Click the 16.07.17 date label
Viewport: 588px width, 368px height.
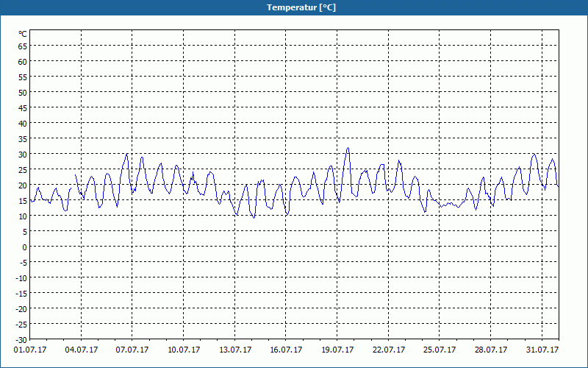coord(286,350)
